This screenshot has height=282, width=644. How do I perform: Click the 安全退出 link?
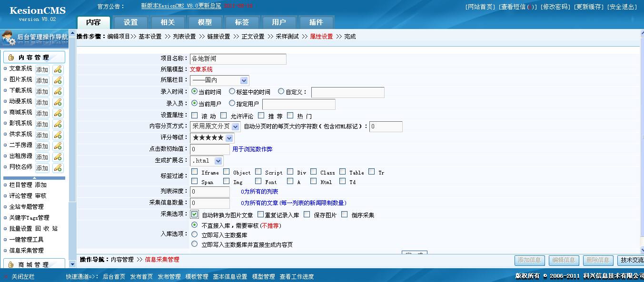coord(622,7)
